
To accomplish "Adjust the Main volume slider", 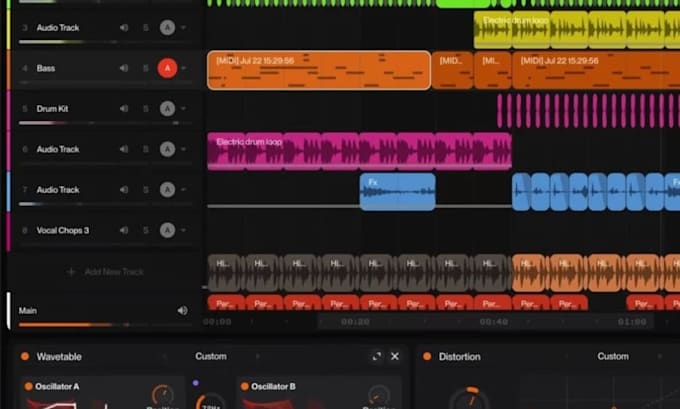I will click(105, 324).
